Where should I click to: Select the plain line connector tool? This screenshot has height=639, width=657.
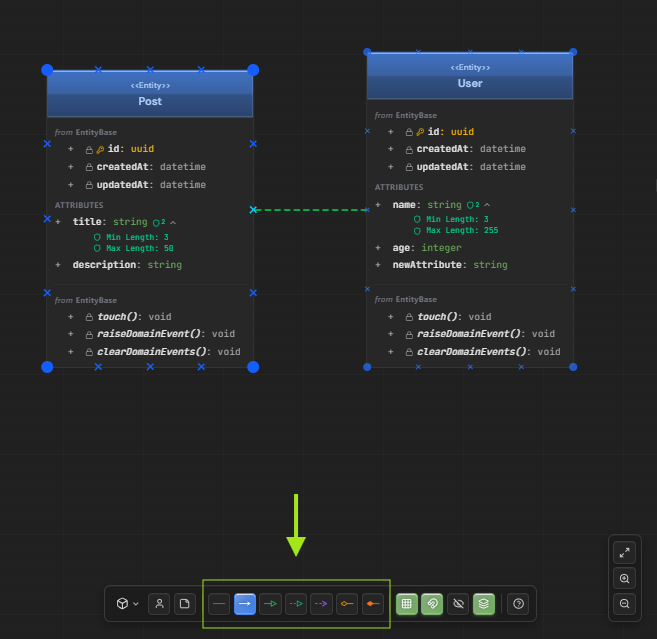click(x=219, y=604)
